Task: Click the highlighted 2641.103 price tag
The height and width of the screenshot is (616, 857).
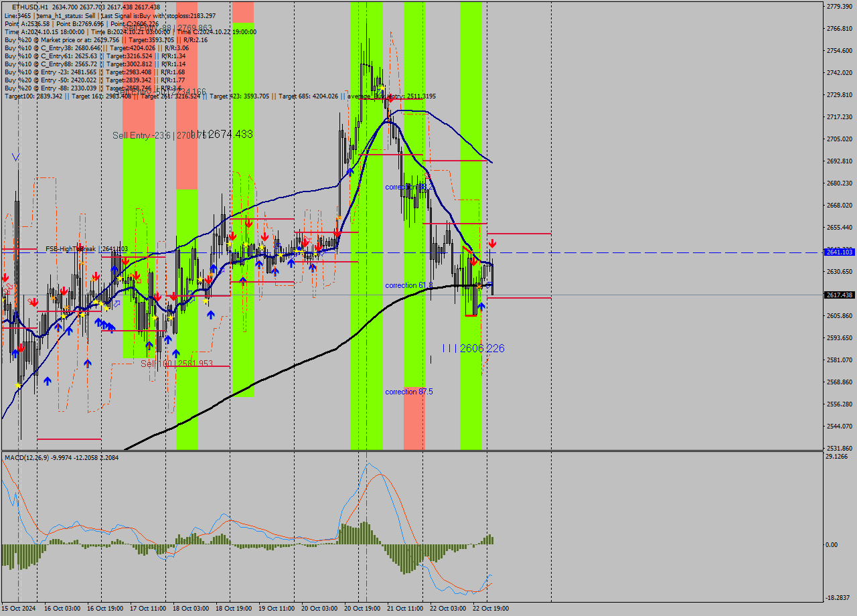Action: coord(840,252)
